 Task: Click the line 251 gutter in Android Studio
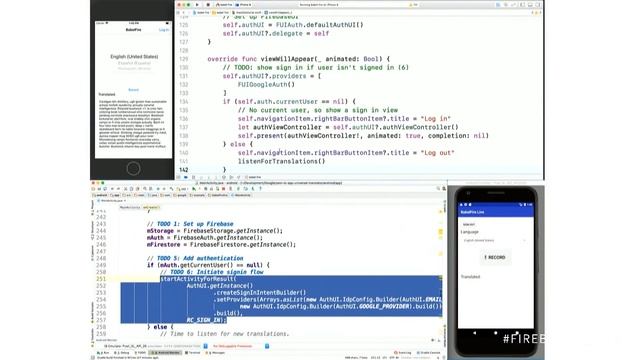pos(101,279)
